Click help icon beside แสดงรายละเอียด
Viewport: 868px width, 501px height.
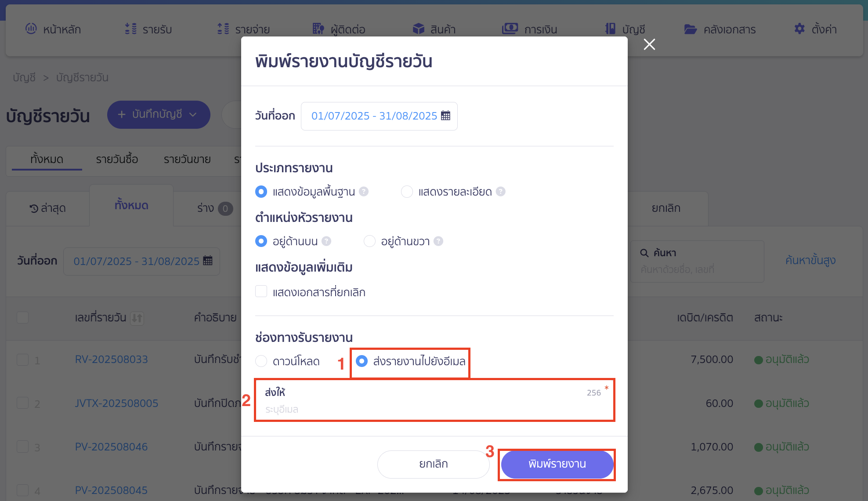click(x=501, y=192)
